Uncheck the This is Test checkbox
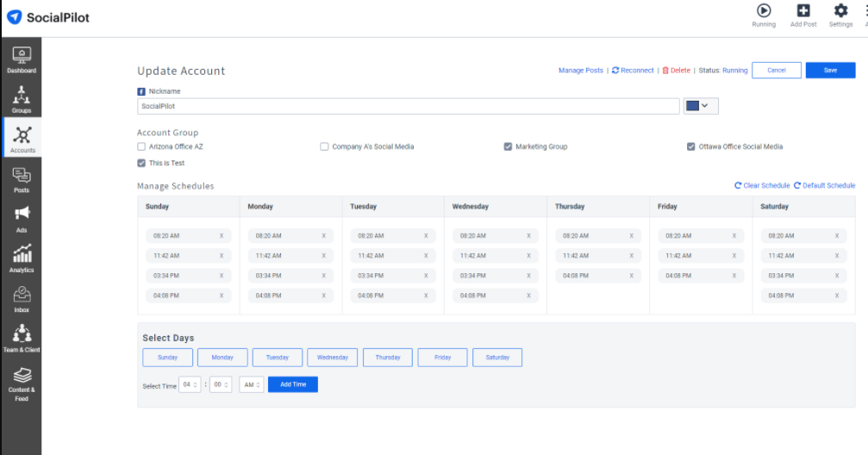868x455 pixels. tap(141, 163)
